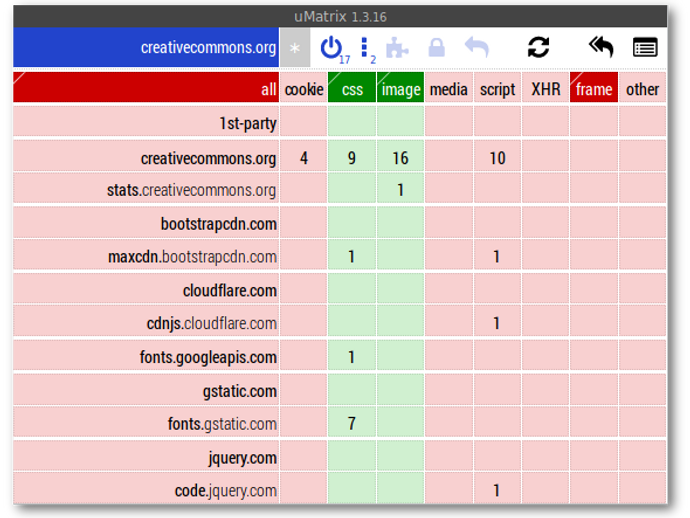Toggle the green css column header

click(352, 88)
